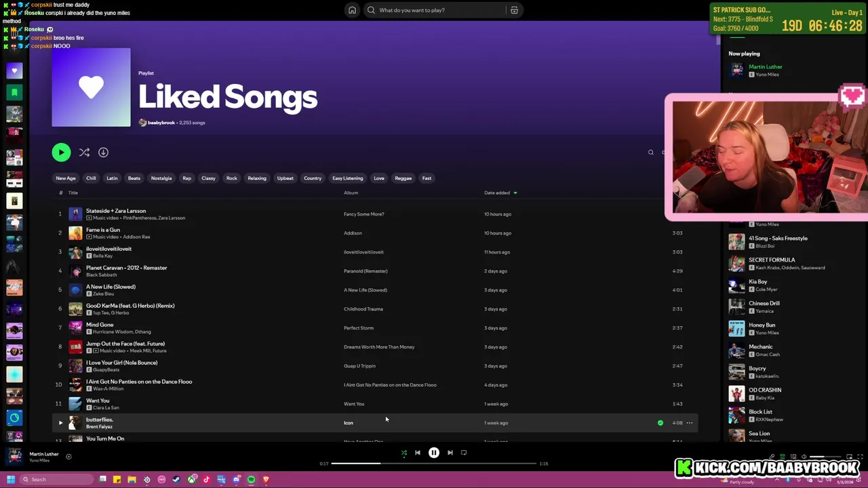
Task: Click Jump Out the Face cover thumbnail
Action: (x=75, y=347)
